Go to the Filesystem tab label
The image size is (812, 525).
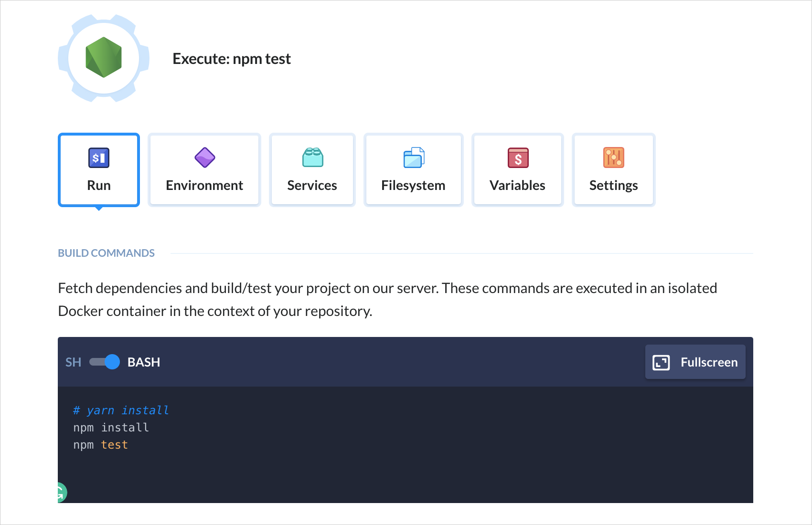[413, 186]
